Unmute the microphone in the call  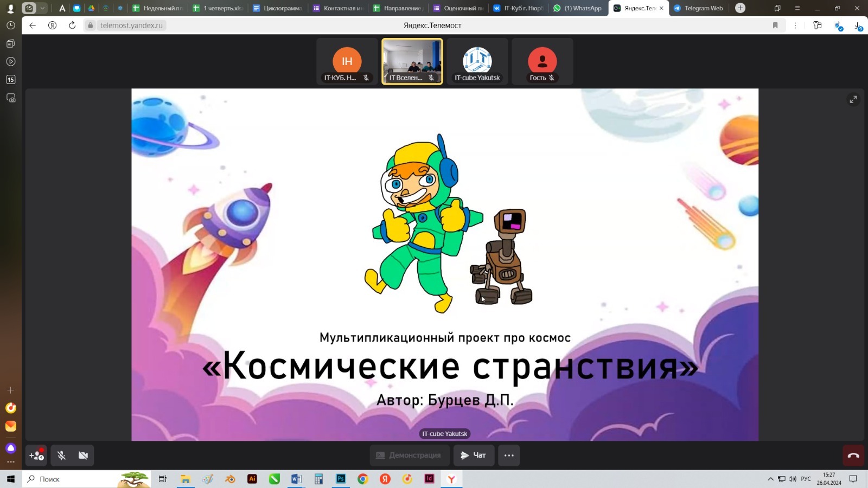tap(61, 455)
